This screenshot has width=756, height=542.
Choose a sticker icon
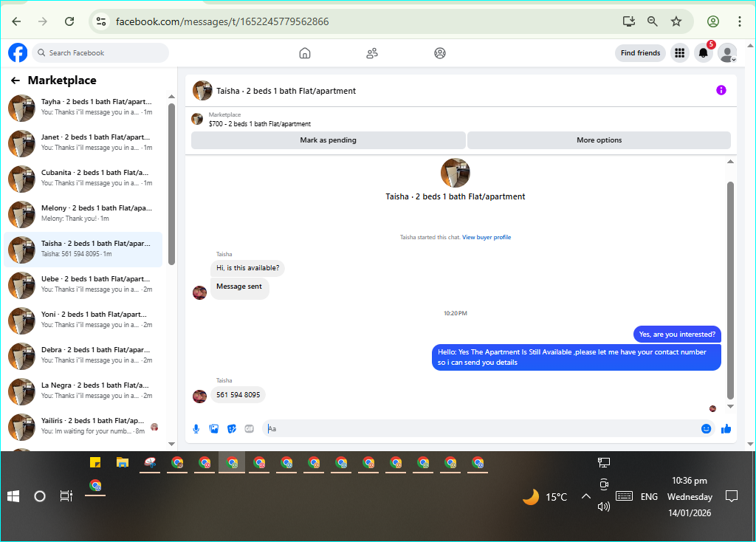pyautogui.click(x=232, y=429)
